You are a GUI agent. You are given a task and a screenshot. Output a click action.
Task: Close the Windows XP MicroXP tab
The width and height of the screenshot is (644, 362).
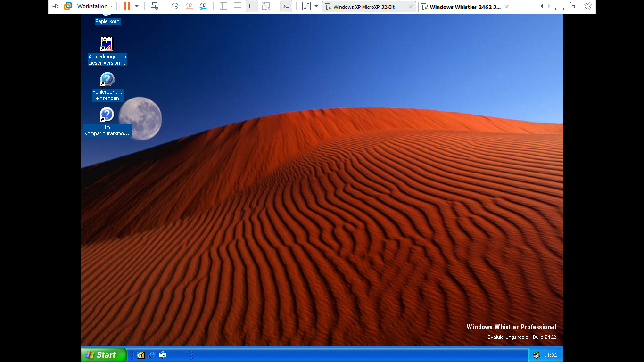[410, 7]
